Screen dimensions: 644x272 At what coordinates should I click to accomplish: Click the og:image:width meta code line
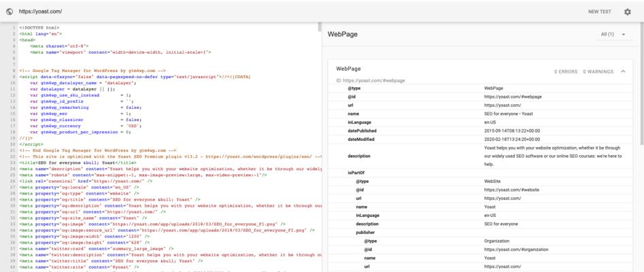click(84, 236)
